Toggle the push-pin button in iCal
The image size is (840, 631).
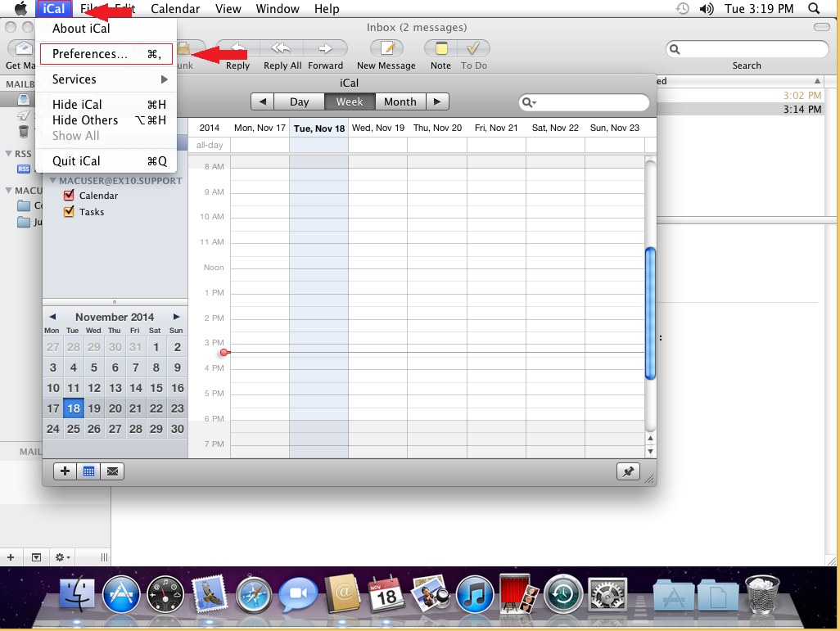click(x=628, y=471)
